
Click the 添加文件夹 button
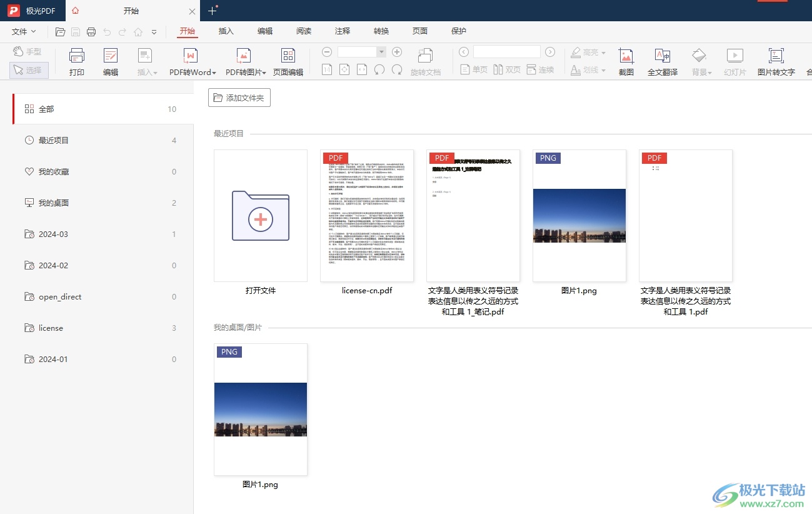pos(239,98)
